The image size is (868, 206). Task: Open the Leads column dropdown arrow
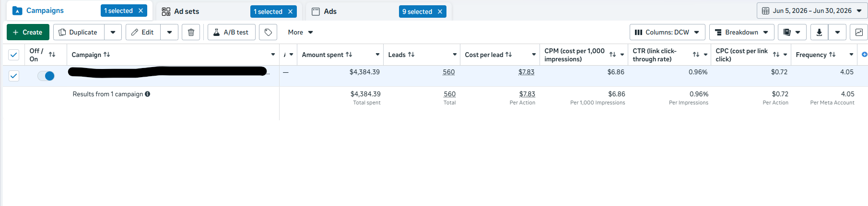click(455, 55)
